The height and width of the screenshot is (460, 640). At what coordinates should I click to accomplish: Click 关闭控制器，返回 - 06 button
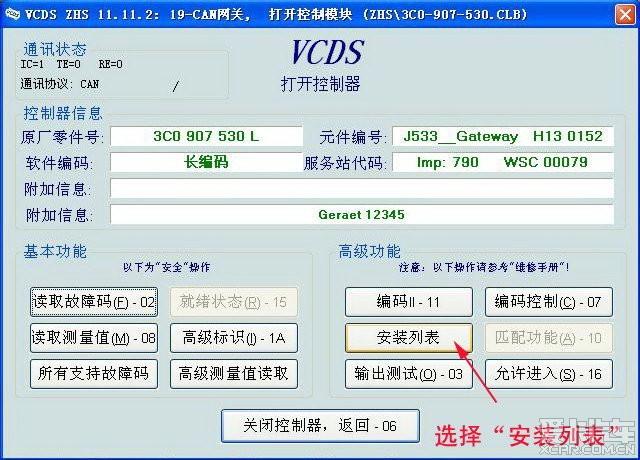click(x=320, y=426)
